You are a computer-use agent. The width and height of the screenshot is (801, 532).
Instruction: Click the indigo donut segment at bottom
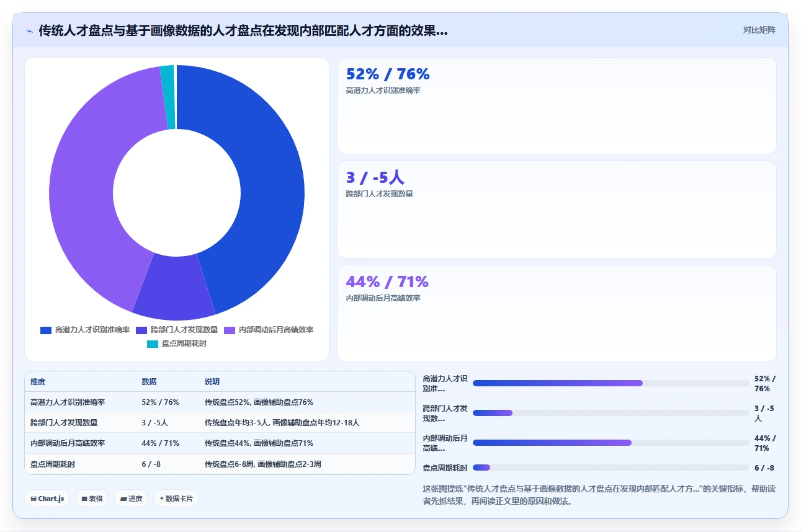(175, 286)
